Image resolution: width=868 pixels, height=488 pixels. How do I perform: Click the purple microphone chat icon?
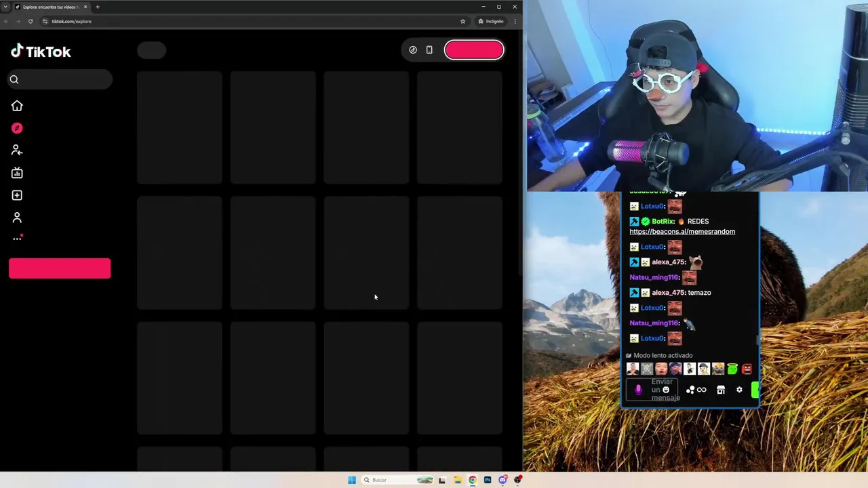click(638, 390)
